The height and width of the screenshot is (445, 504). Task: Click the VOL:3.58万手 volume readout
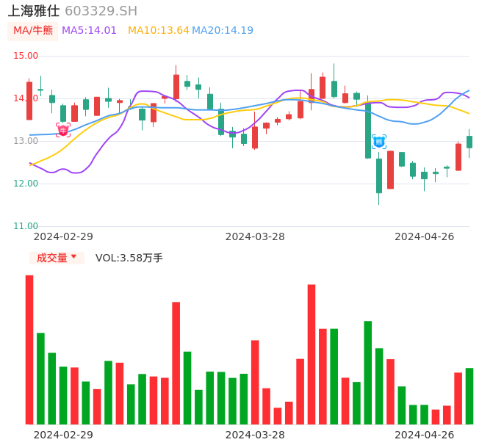[x=129, y=258]
